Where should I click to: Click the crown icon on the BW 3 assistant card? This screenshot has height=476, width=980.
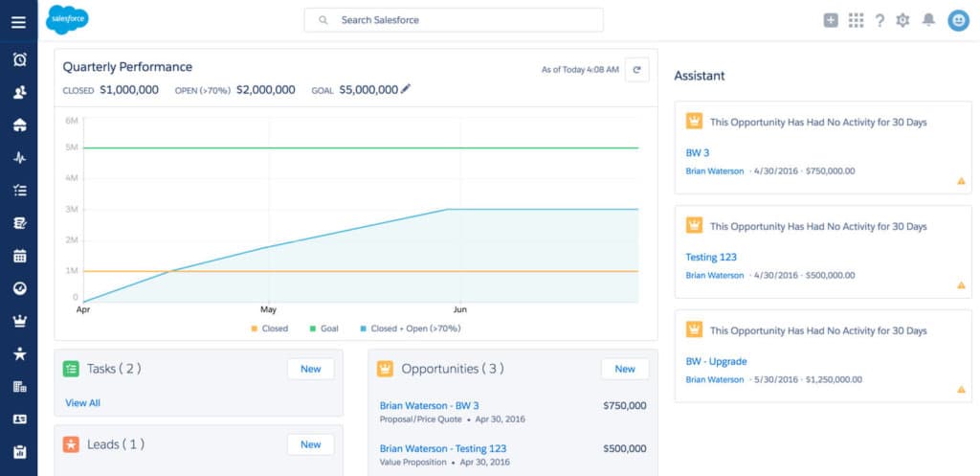695,122
